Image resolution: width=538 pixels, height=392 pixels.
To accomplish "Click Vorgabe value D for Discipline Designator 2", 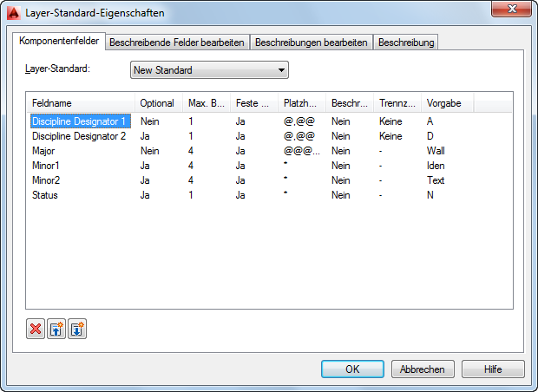I will click(x=430, y=136).
